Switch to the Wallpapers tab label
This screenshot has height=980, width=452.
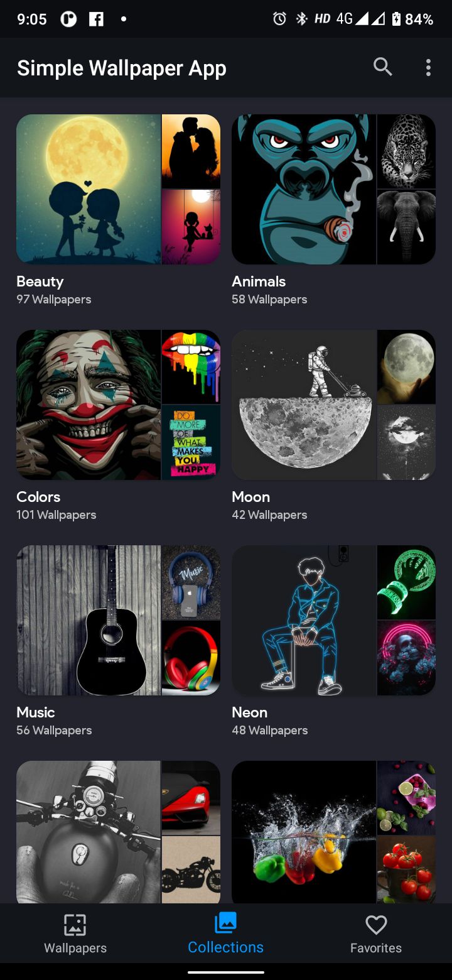75,948
